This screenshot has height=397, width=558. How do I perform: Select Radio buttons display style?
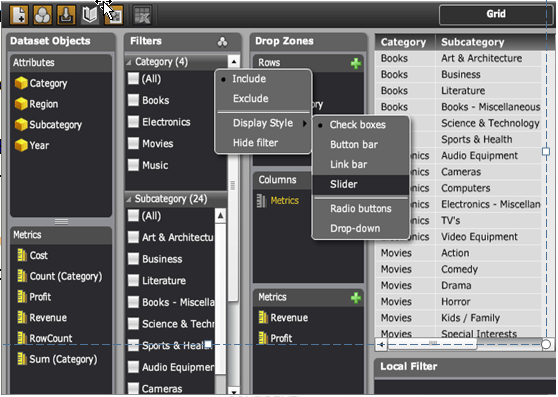[361, 208]
